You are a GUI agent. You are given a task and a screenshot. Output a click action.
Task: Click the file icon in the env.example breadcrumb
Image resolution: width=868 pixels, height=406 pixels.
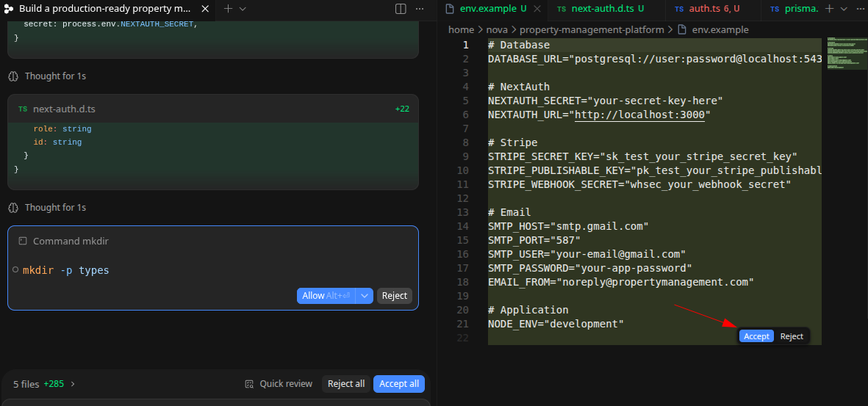point(683,30)
